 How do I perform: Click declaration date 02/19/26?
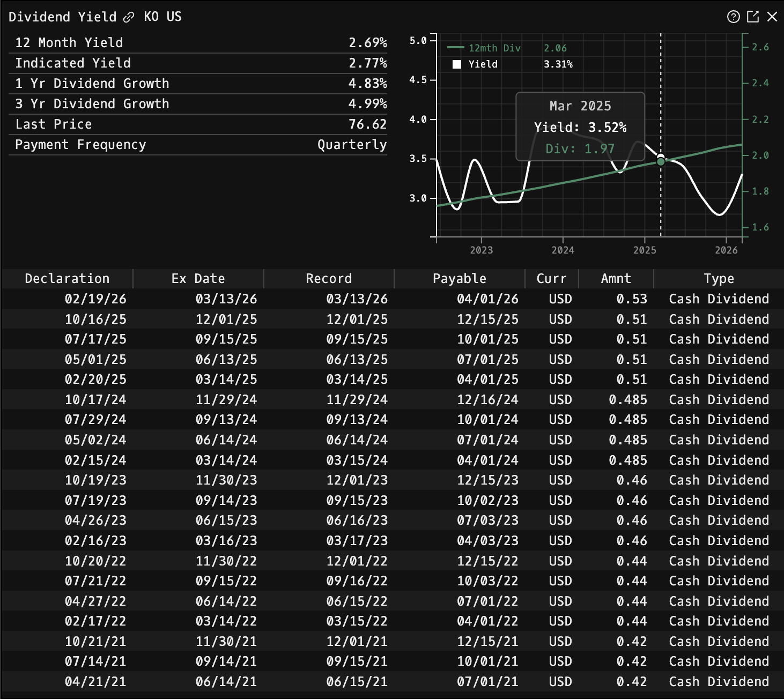pyautogui.click(x=96, y=299)
